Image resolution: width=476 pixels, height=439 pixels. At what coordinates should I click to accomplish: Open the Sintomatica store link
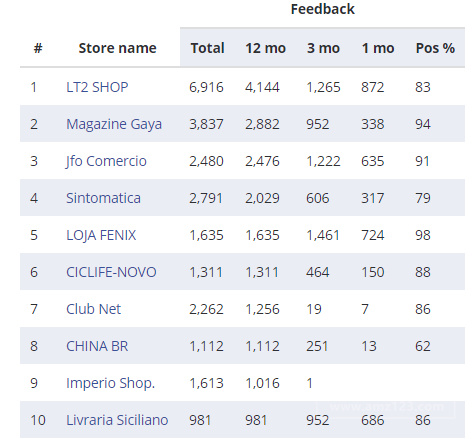103,198
